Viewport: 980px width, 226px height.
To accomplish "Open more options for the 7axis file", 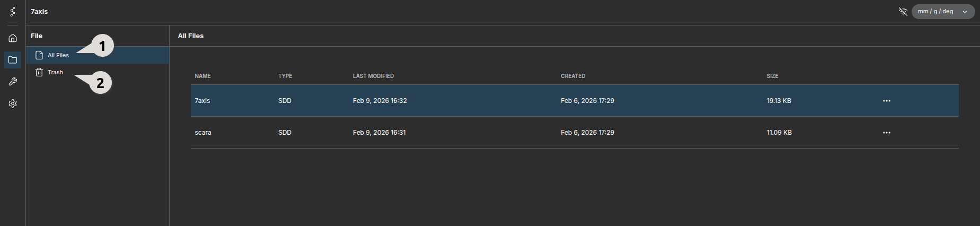I will click(886, 101).
